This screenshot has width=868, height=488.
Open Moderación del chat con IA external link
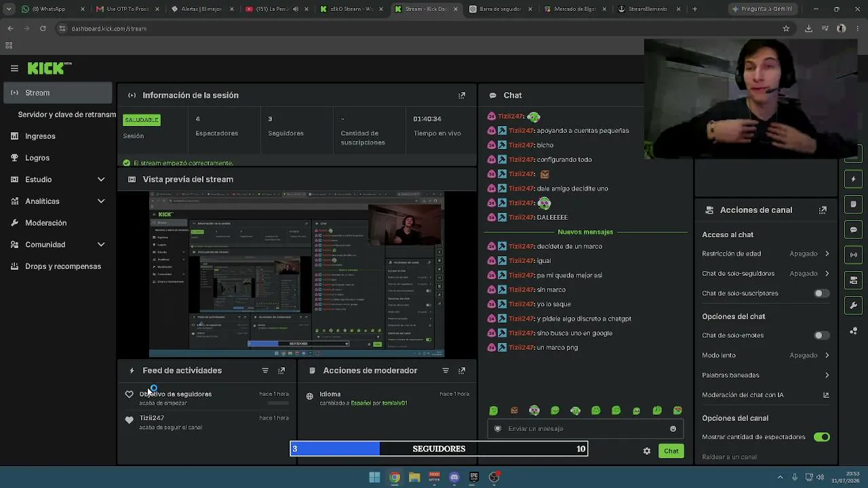(826, 395)
